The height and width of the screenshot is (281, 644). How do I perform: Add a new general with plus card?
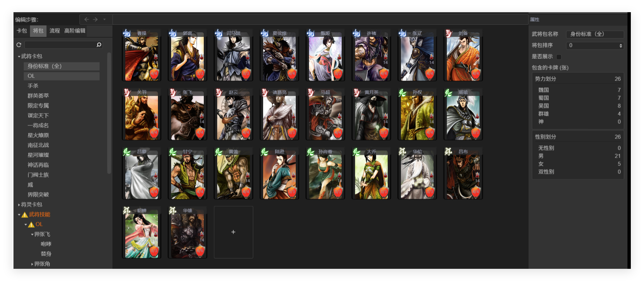pos(233,232)
